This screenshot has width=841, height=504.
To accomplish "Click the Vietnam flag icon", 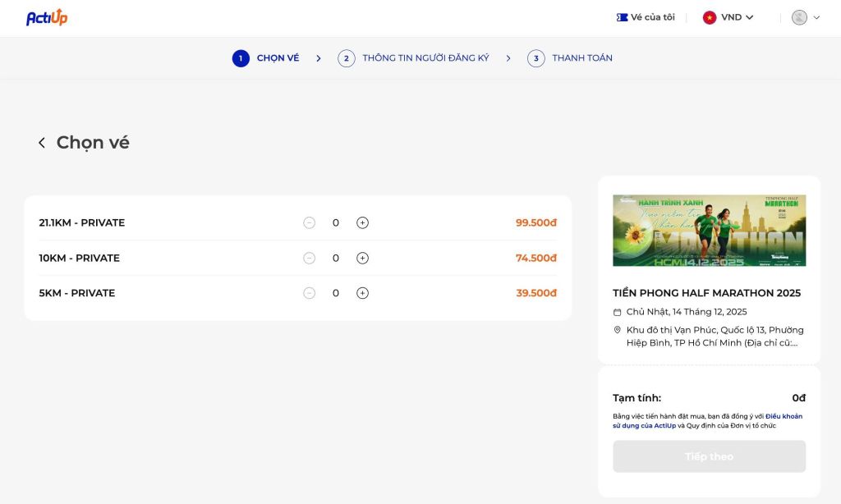I will (710, 17).
